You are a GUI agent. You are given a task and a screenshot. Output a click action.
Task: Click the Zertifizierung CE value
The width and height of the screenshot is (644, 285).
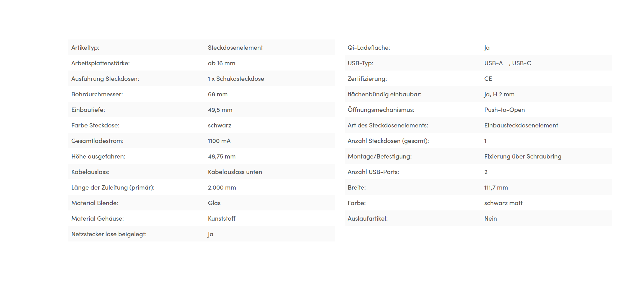pos(488,79)
